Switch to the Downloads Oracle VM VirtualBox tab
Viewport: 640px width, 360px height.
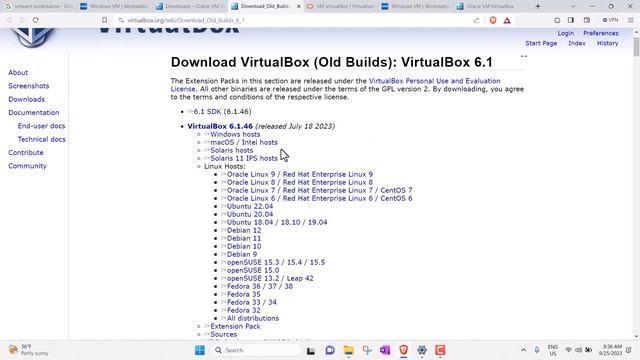pyautogui.click(x=190, y=6)
